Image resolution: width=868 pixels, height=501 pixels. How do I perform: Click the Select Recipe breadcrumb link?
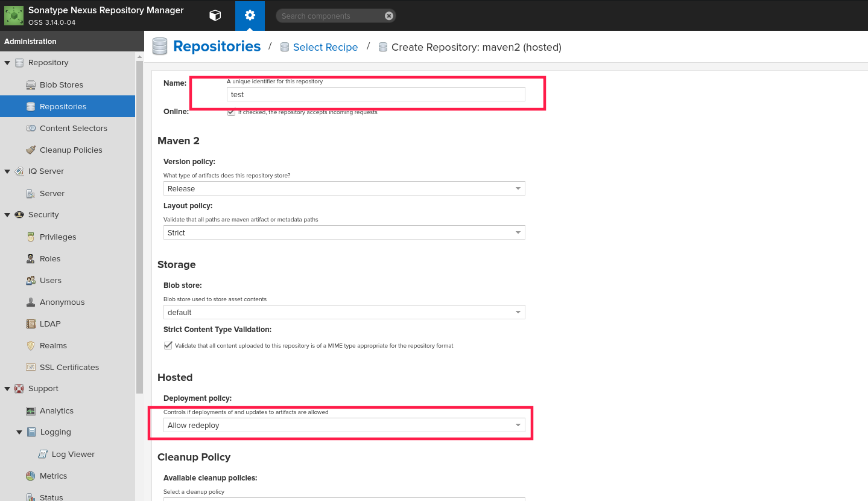(x=325, y=47)
